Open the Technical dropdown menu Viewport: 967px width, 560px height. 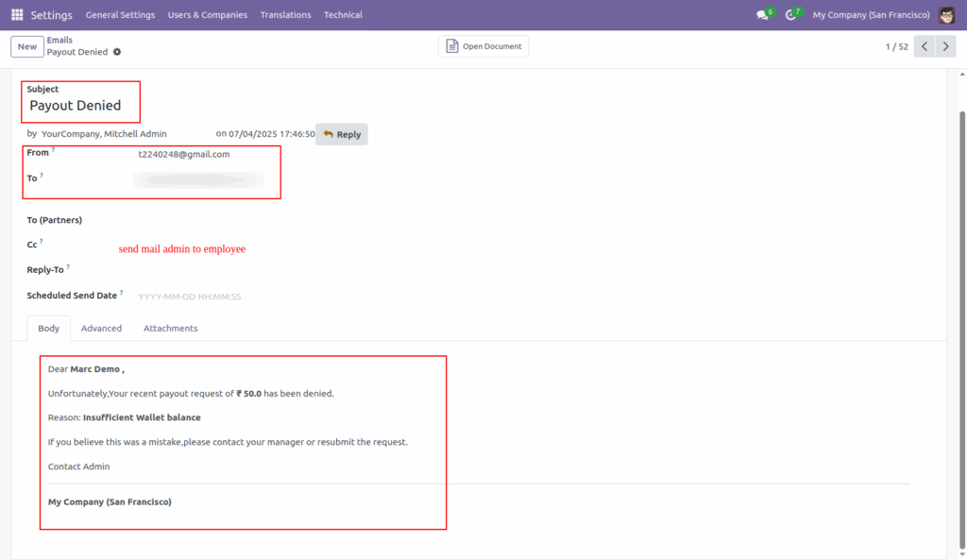pyautogui.click(x=343, y=14)
